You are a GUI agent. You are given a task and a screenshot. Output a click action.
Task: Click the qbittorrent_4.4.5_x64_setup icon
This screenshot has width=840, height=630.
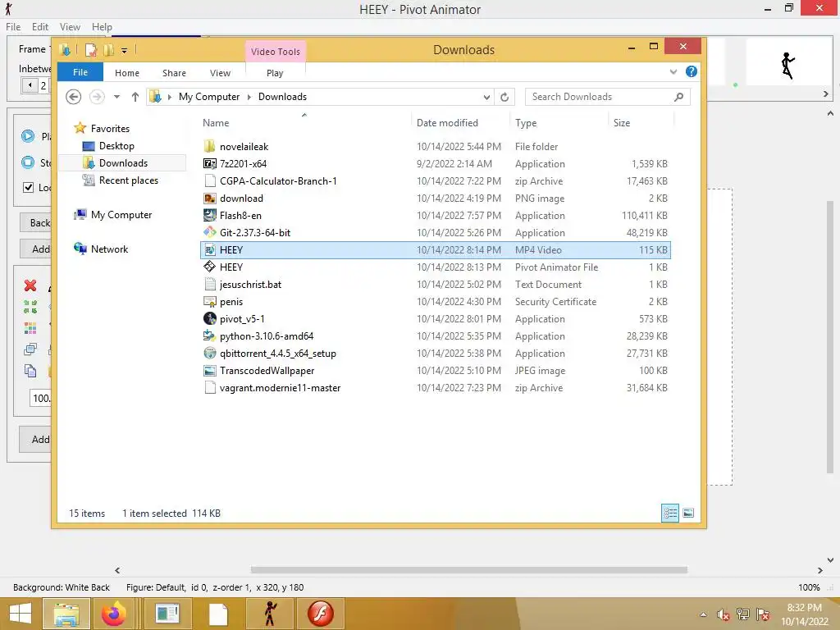(209, 353)
